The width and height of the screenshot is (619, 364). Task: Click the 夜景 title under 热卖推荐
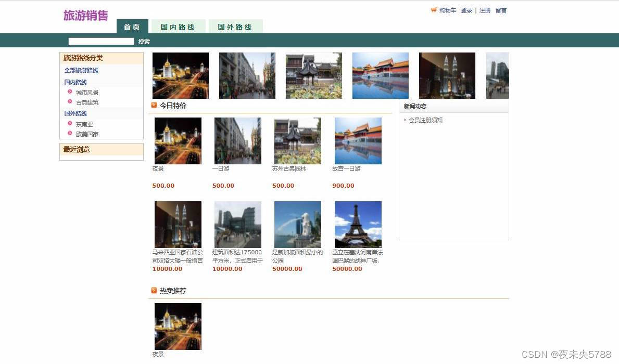(158, 354)
